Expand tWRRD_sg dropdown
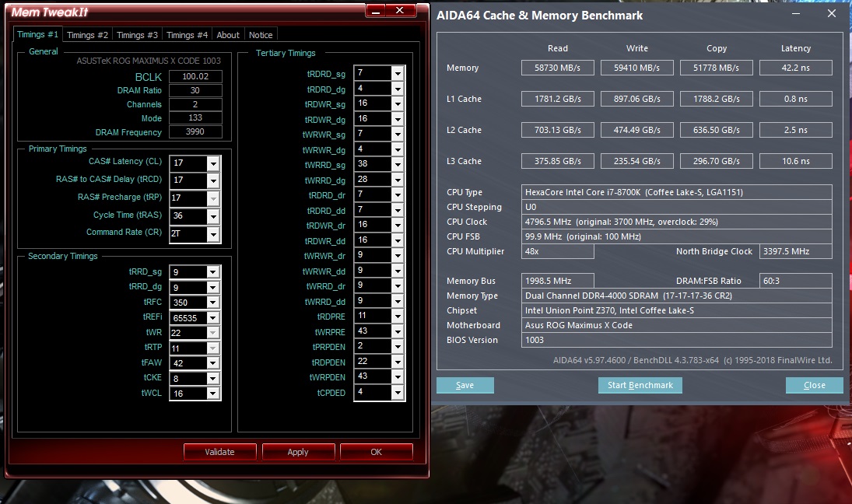Image resolution: width=852 pixels, height=504 pixels. click(398, 164)
